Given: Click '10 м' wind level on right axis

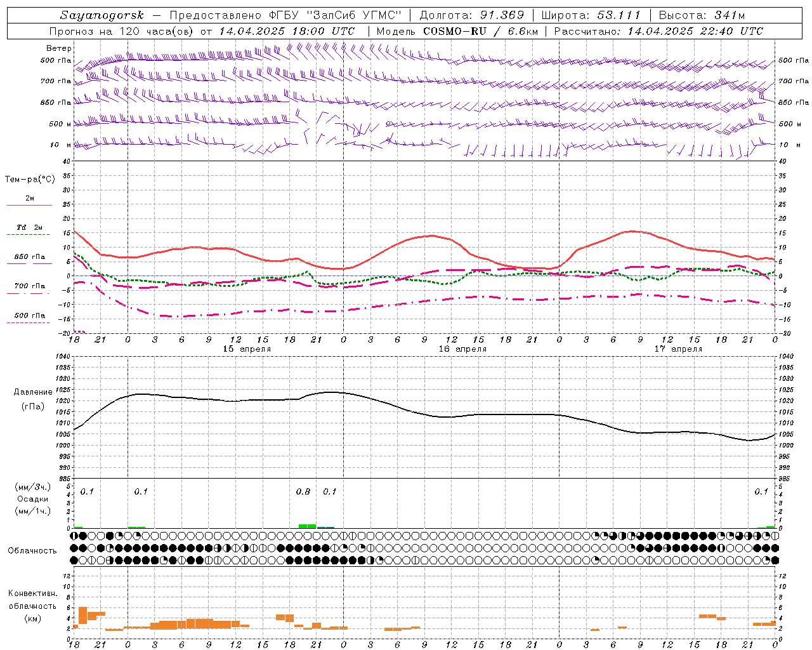Looking at the screenshot, I should pos(790,145).
